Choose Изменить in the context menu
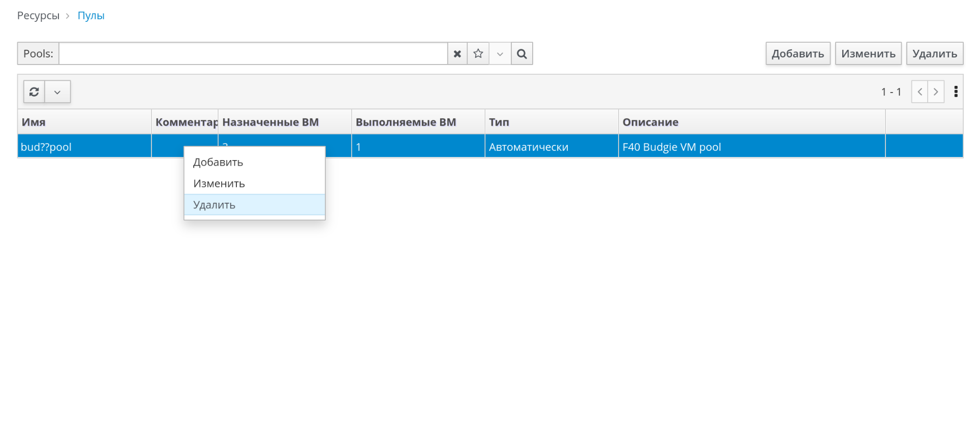This screenshot has width=980, height=436. 219,184
